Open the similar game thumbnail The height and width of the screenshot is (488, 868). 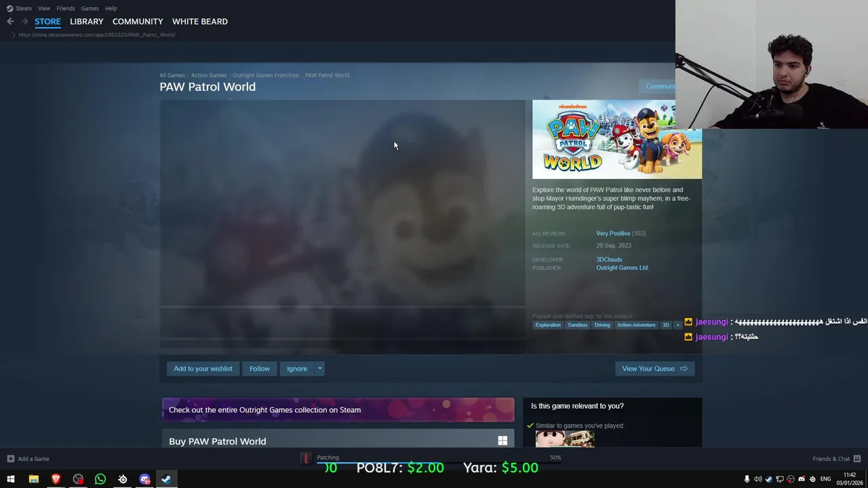[x=565, y=439]
